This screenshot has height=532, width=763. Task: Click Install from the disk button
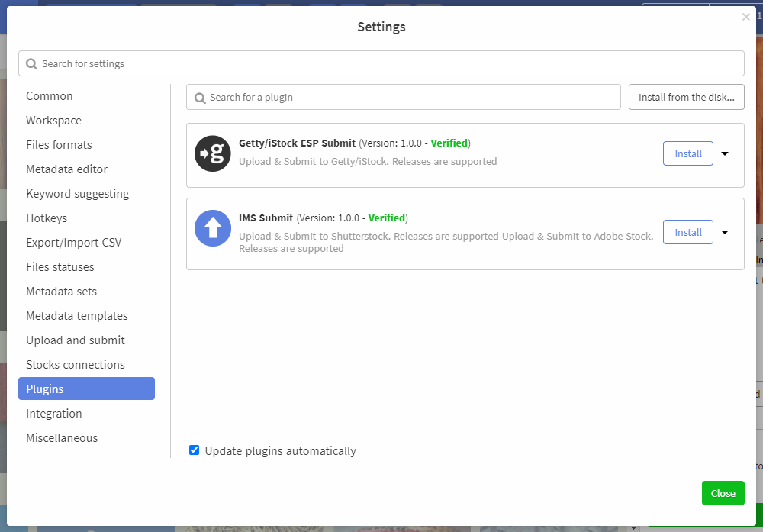tap(686, 98)
